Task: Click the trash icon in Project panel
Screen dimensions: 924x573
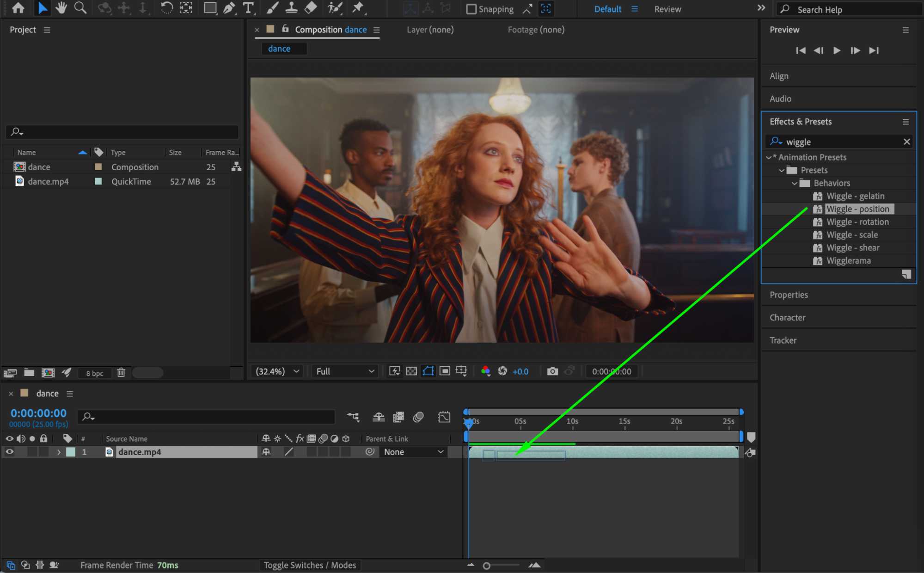Action: (x=121, y=373)
